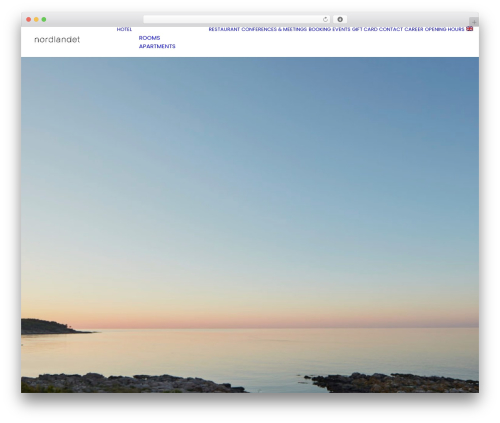The image size is (500, 423).
Task: Click the UK flag language icon
Action: (469, 29)
